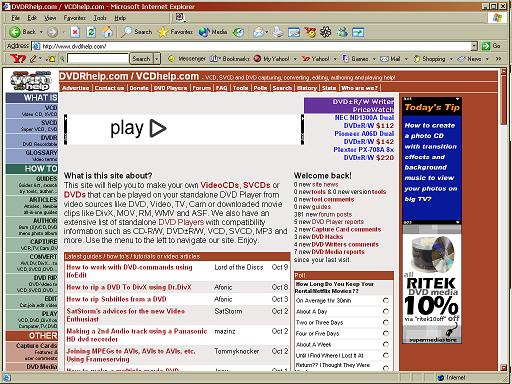Open the 'Capture Cards' sidebar link
Screen dimensions: 512x384
coord(37,346)
